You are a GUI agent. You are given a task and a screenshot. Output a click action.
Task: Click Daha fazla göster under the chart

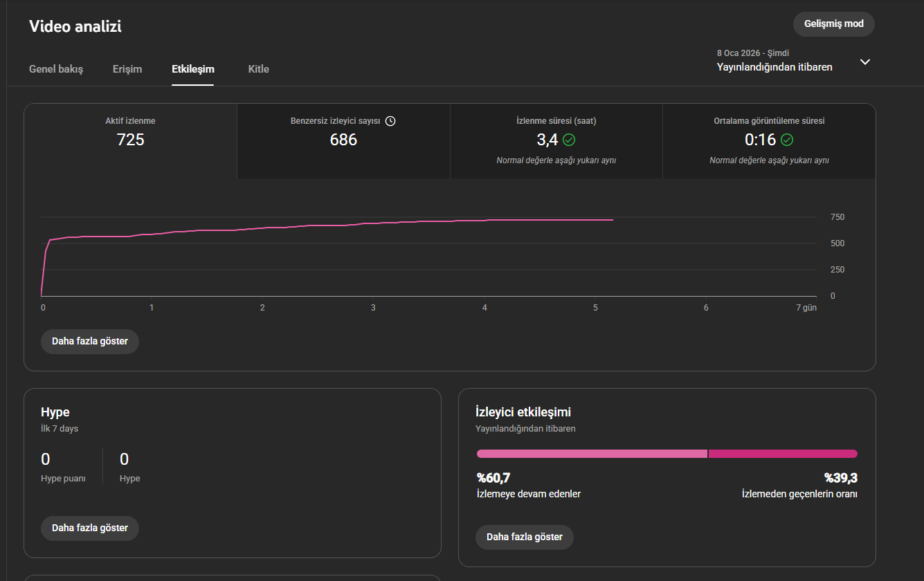coord(90,342)
